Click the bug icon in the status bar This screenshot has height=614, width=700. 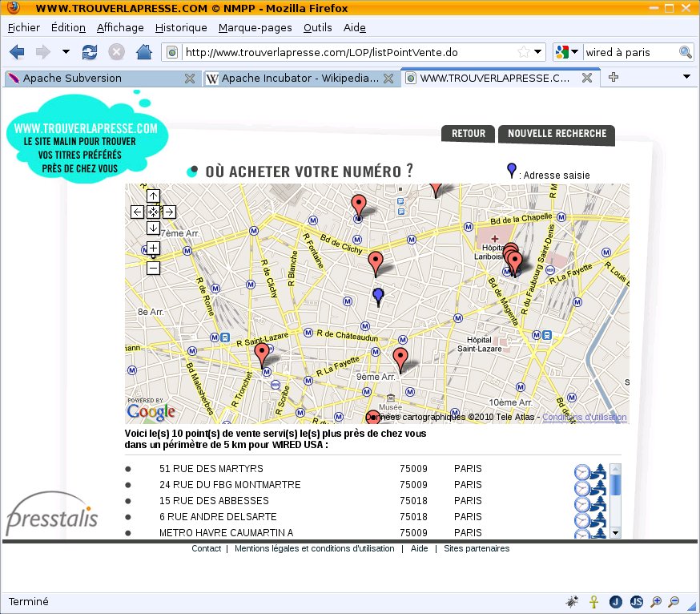(x=572, y=601)
